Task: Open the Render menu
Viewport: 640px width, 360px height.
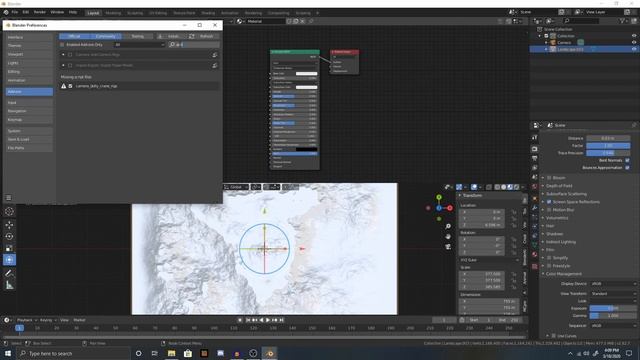Action: click(x=40, y=12)
